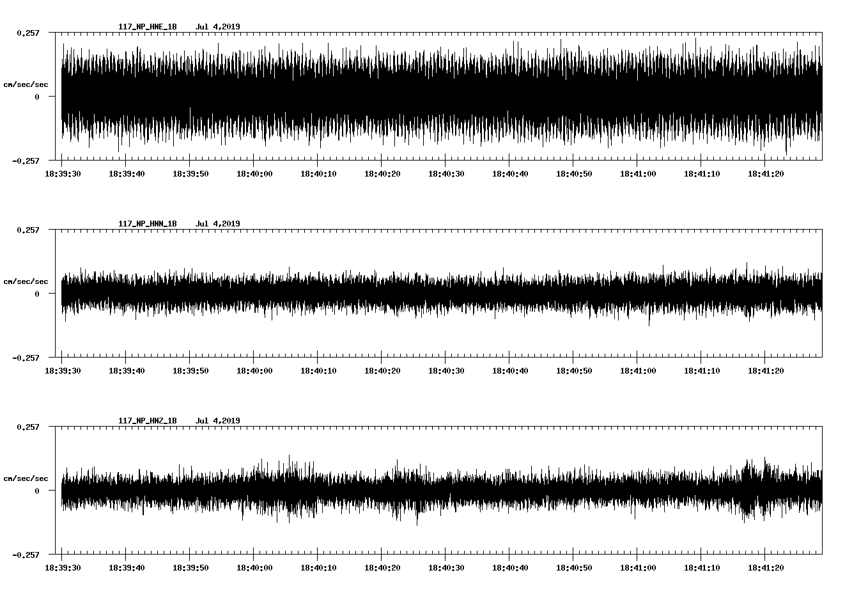Click the cm/sec/sec unit label on HNE plot
Viewport: 868px width, 591px height.
pyautogui.click(x=26, y=84)
